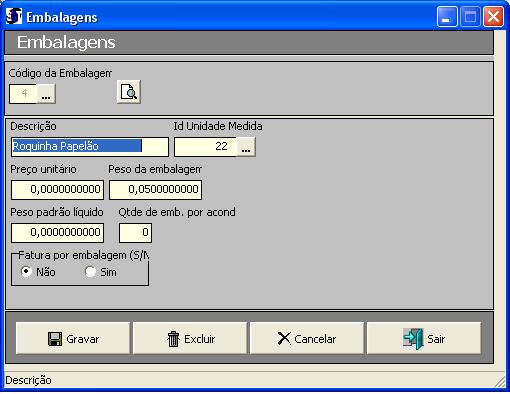Focus the Preço unitário input field

tap(57, 190)
